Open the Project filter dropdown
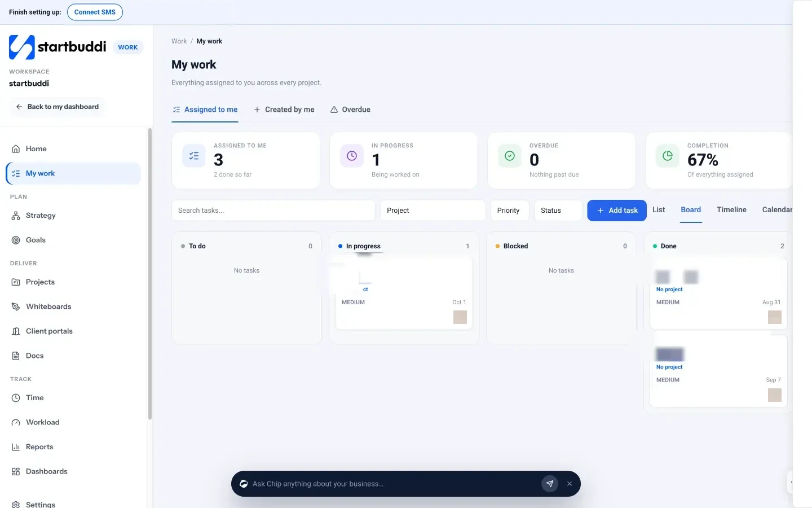The width and height of the screenshot is (812, 508). pyautogui.click(x=433, y=211)
